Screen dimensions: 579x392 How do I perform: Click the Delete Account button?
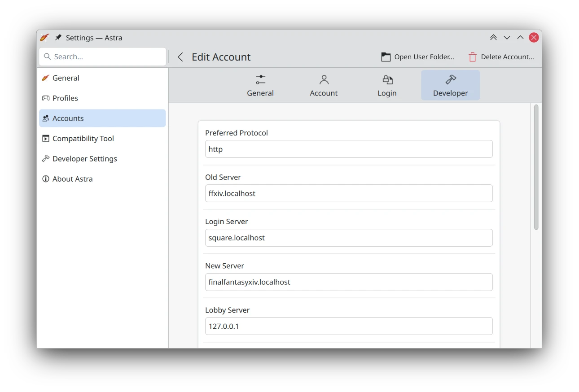point(501,57)
